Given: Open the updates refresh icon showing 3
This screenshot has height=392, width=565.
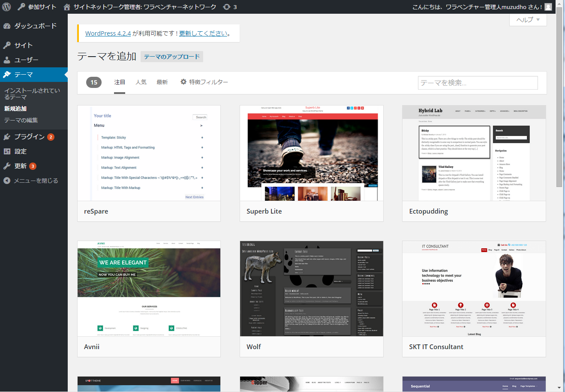Looking at the screenshot, I should 226,7.
